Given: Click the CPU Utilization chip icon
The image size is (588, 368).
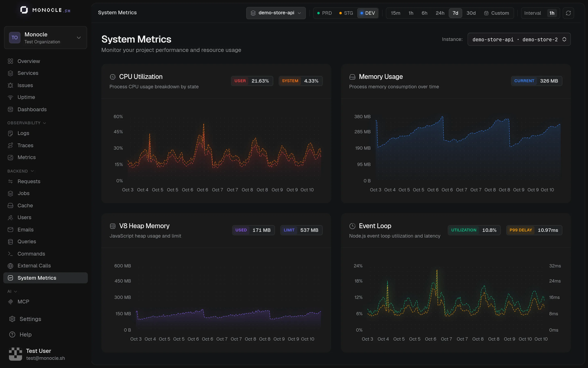Looking at the screenshot, I should click(x=112, y=77).
